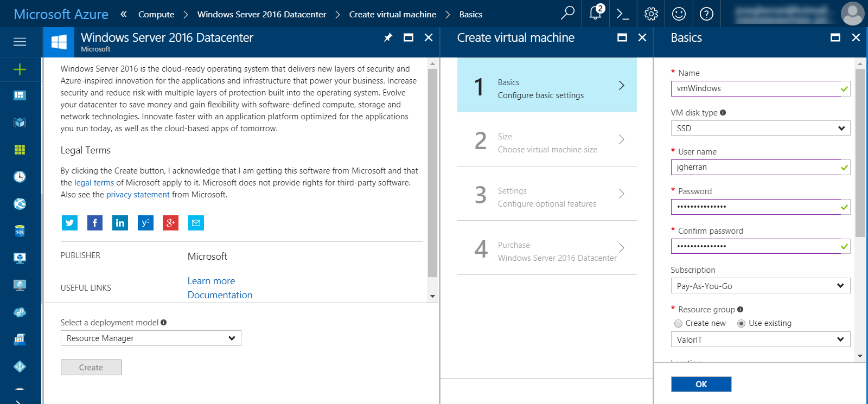The image size is (868, 404).
Task: Share on Google Plus icon
Action: tap(170, 223)
